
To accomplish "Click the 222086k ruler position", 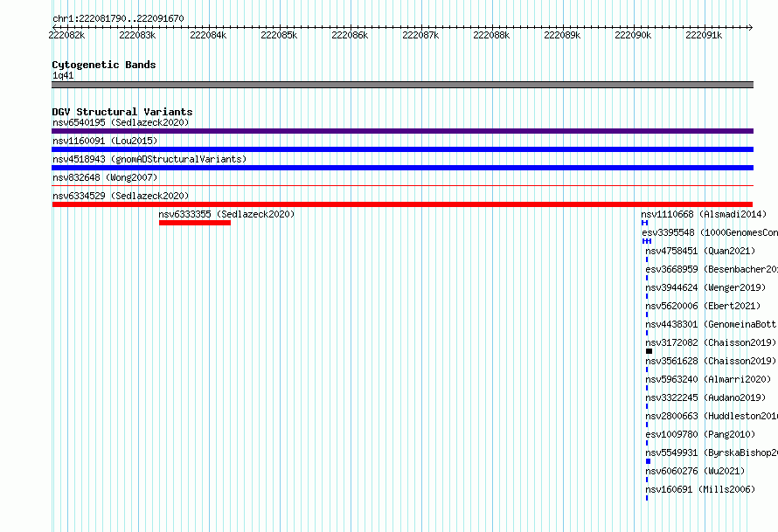I will click(x=350, y=35).
